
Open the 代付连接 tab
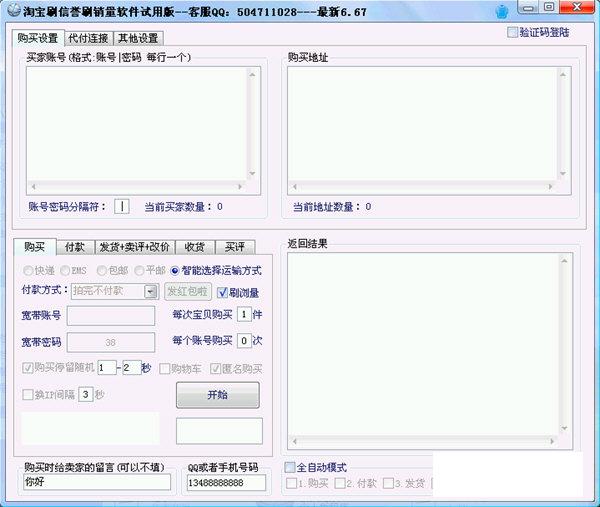pos(88,38)
